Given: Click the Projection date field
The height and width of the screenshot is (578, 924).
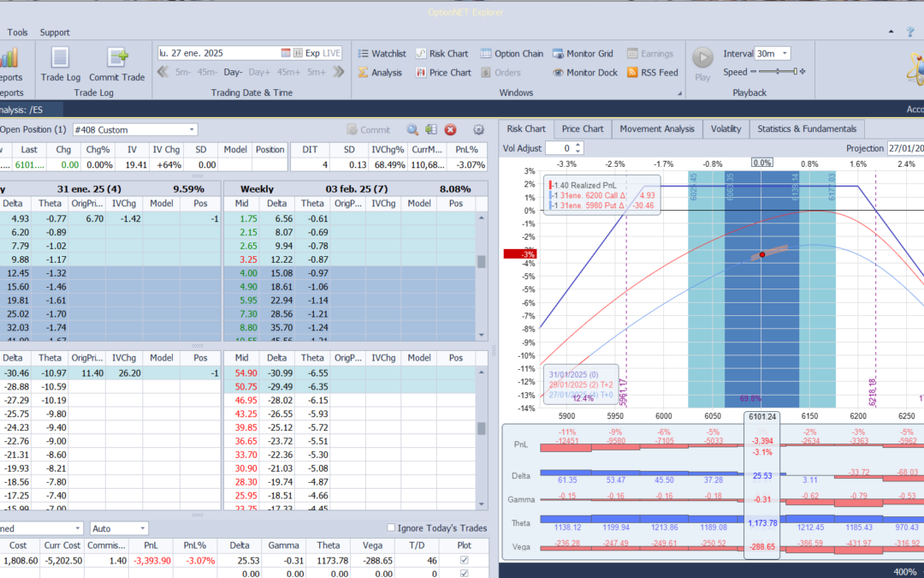Looking at the screenshot, I should click(906, 149).
